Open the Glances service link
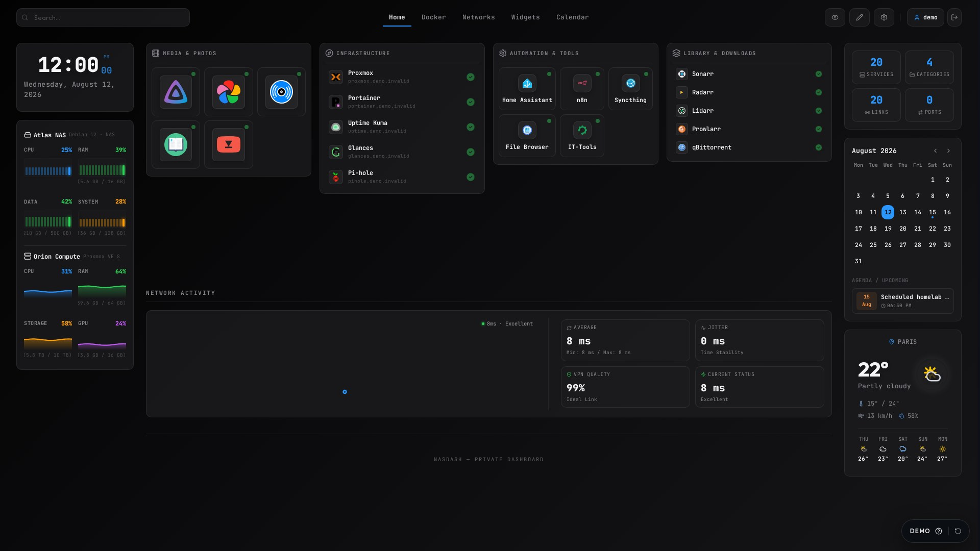 point(402,152)
